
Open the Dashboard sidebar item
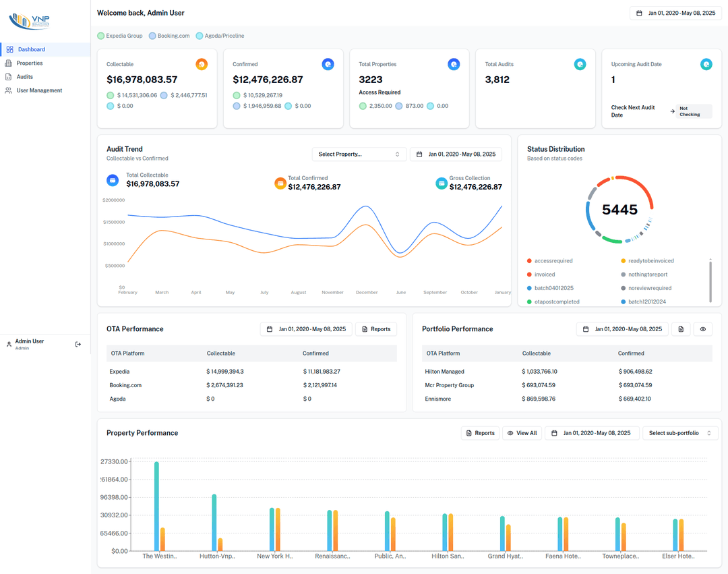(x=45, y=49)
